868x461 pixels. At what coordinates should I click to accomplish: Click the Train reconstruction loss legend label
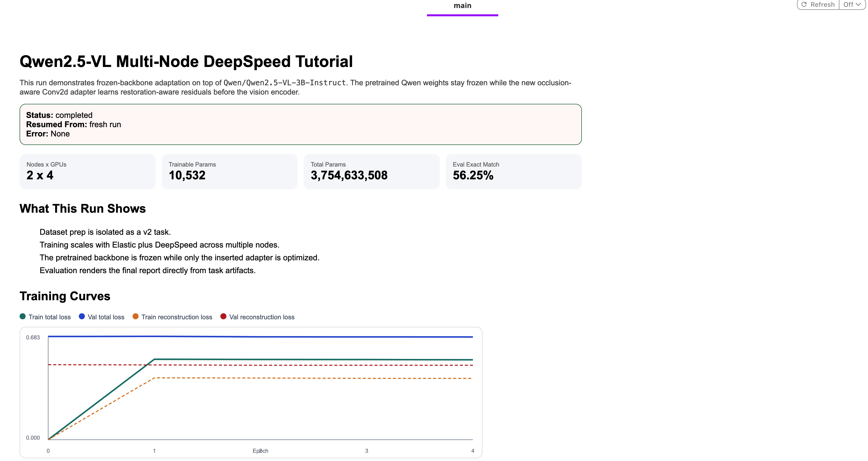coord(176,317)
